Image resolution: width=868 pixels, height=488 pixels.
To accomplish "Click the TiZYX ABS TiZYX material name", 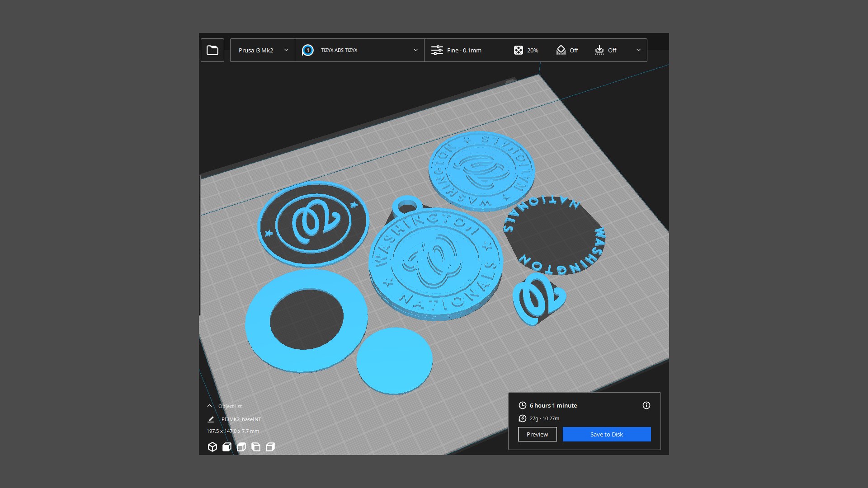I will point(339,50).
